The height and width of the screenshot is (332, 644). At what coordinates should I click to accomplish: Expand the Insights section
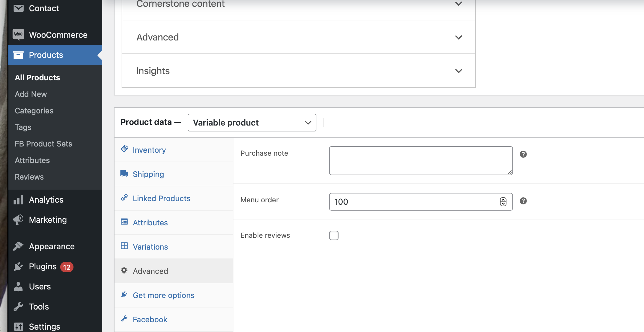[298, 71]
